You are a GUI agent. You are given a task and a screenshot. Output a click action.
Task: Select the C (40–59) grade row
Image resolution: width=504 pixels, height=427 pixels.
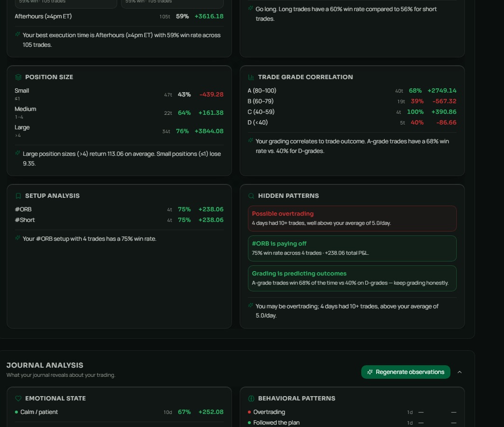352,112
